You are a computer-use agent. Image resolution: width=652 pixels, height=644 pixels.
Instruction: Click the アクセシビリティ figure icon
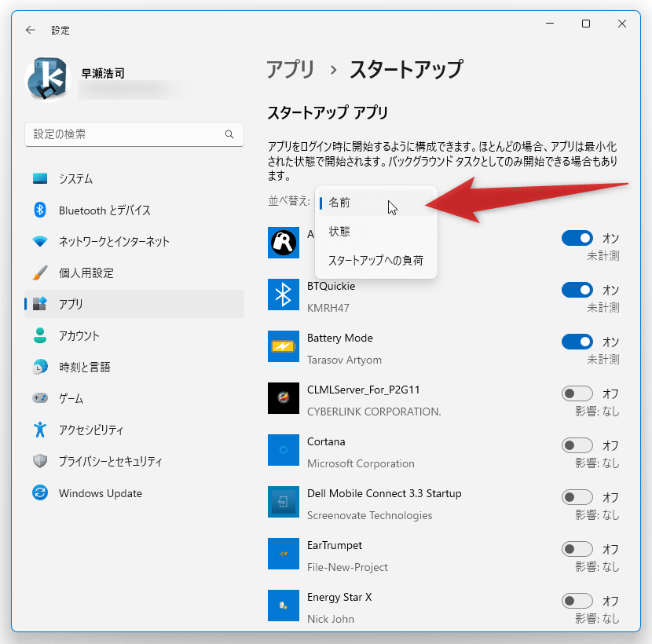pos(40,430)
